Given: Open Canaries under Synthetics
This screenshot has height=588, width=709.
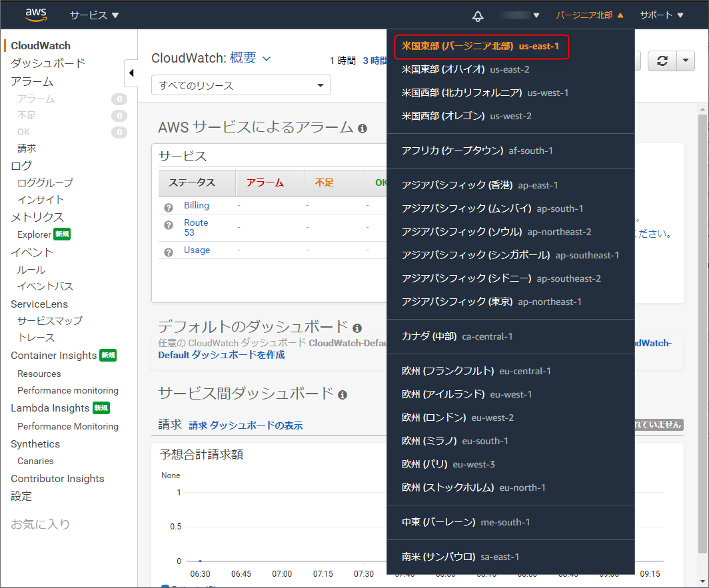Looking at the screenshot, I should [35, 461].
